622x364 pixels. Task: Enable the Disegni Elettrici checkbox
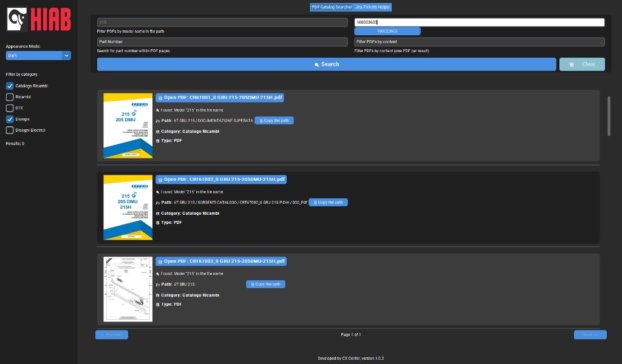point(10,130)
